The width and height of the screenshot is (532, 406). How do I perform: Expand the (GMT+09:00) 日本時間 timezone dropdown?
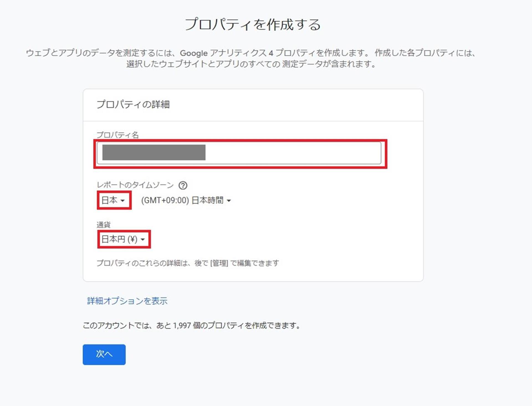186,200
